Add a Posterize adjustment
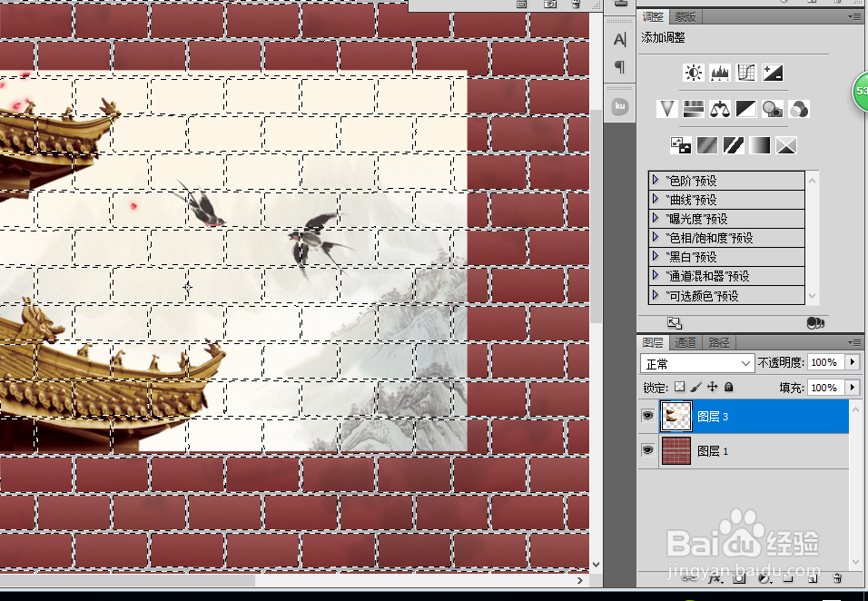The image size is (868, 601). coord(707,145)
